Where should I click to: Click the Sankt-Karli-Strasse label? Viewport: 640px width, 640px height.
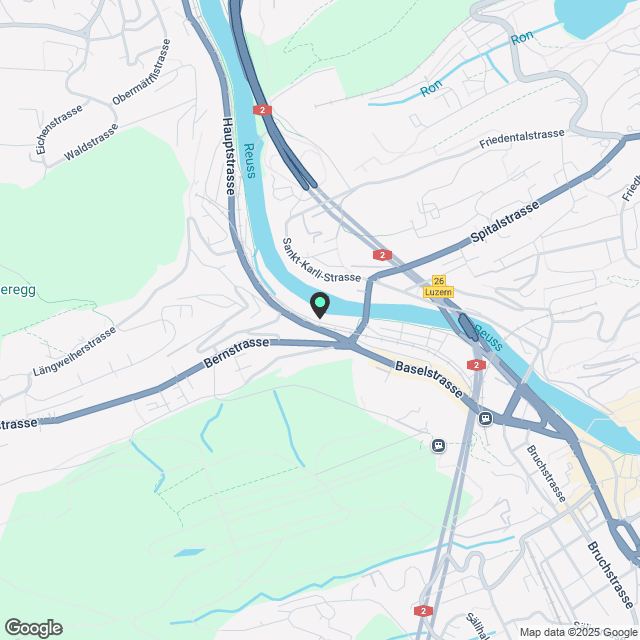pos(321,262)
